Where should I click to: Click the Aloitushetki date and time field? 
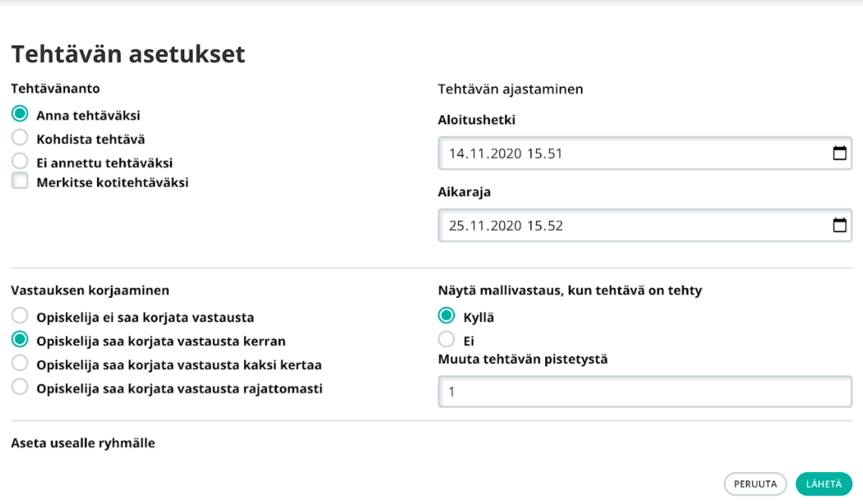coord(629,154)
